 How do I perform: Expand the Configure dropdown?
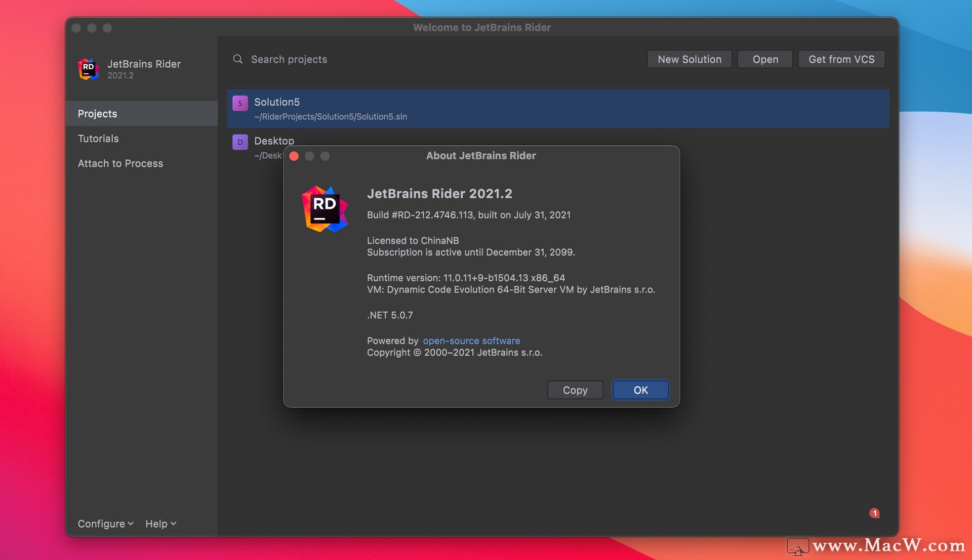point(105,524)
